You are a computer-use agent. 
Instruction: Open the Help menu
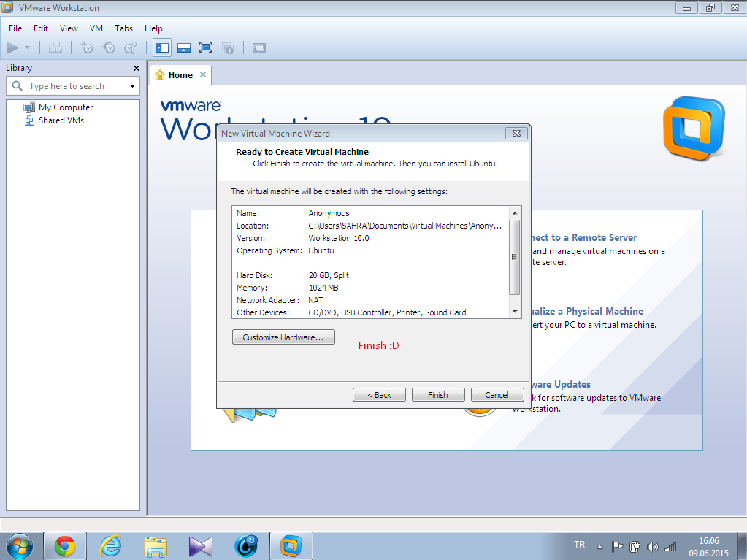(153, 28)
